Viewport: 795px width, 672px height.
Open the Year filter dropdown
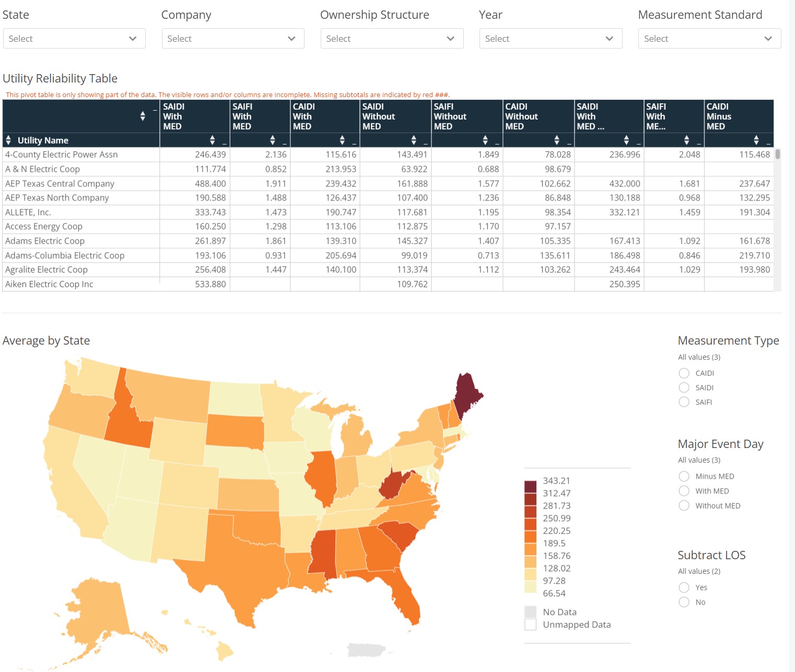551,39
